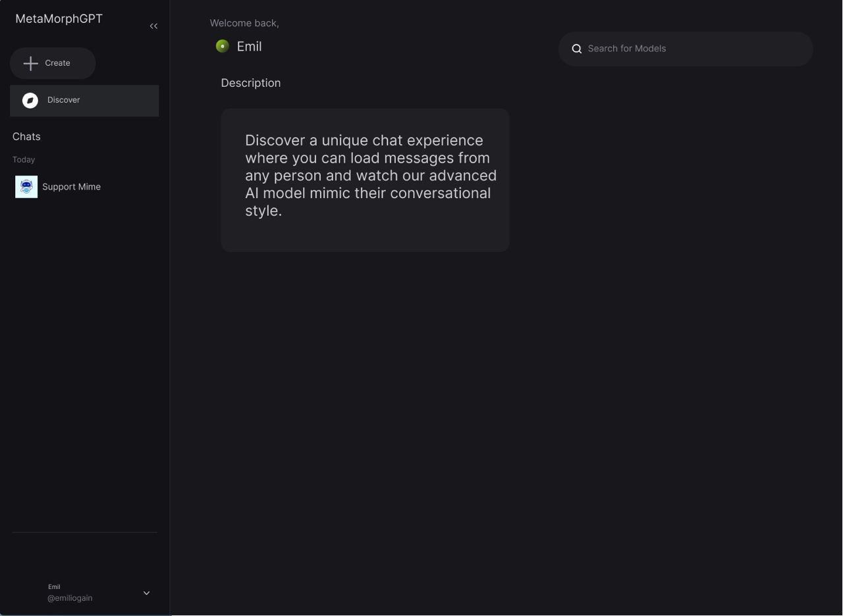This screenshot has height=616, width=843.
Task: Click the Discover compass icon
Action: click(30, 100)
